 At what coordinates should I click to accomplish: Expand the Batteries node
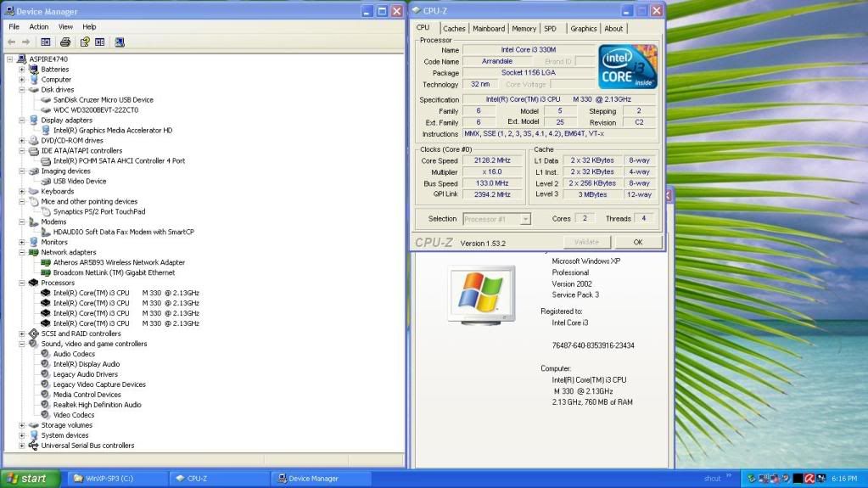point(21,70)
